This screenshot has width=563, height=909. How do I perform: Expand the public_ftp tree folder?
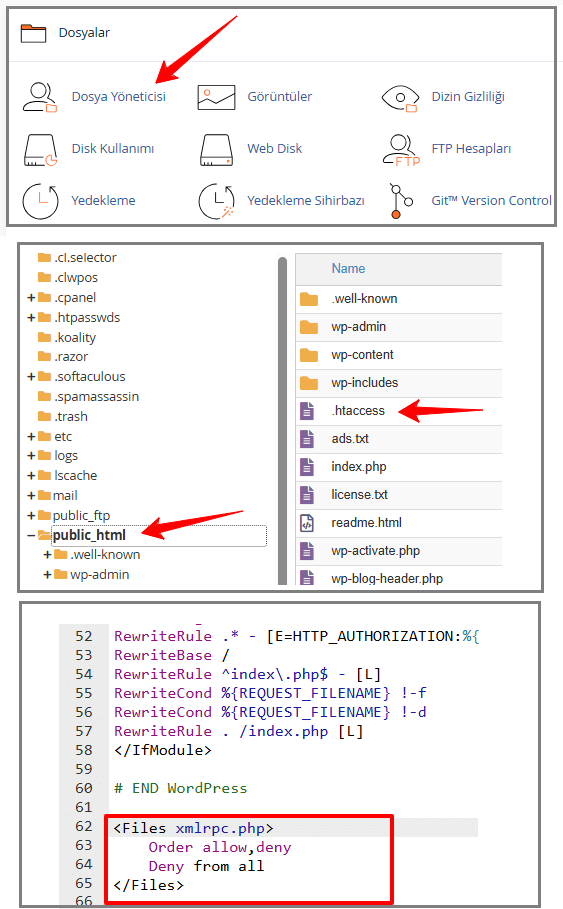coord(31,515)
